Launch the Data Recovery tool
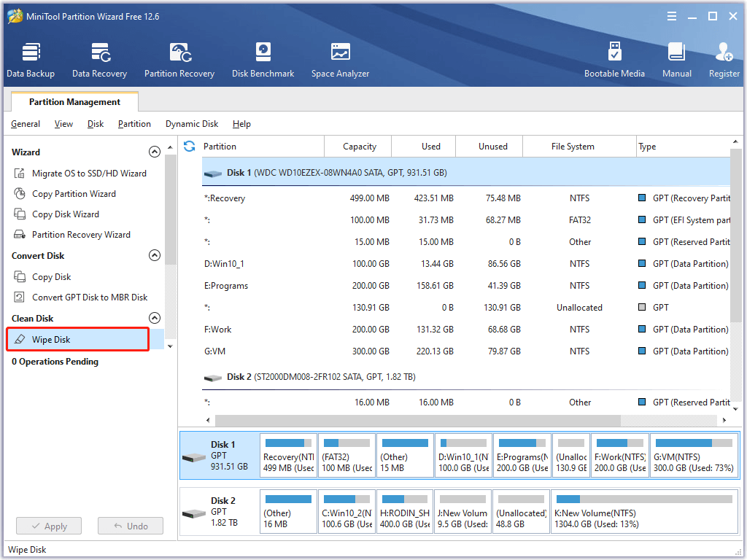The width and height of the screenshot is (747, 560). tap(99, 60)
